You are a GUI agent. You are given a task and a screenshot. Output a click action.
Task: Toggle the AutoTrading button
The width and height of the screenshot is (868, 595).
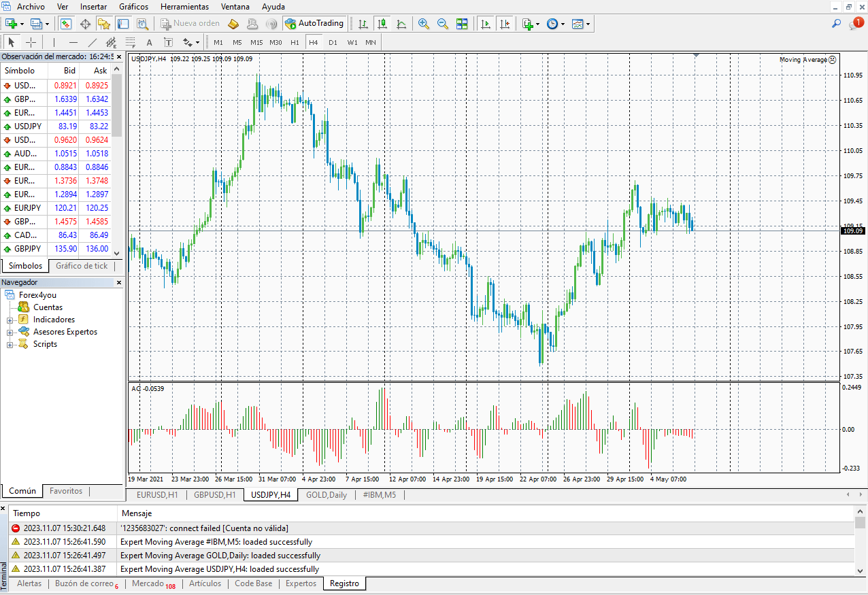coord(314,24)
